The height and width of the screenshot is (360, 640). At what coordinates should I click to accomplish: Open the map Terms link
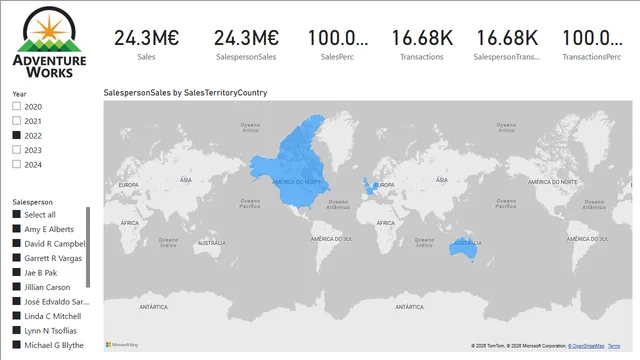[x=613, y=346]
